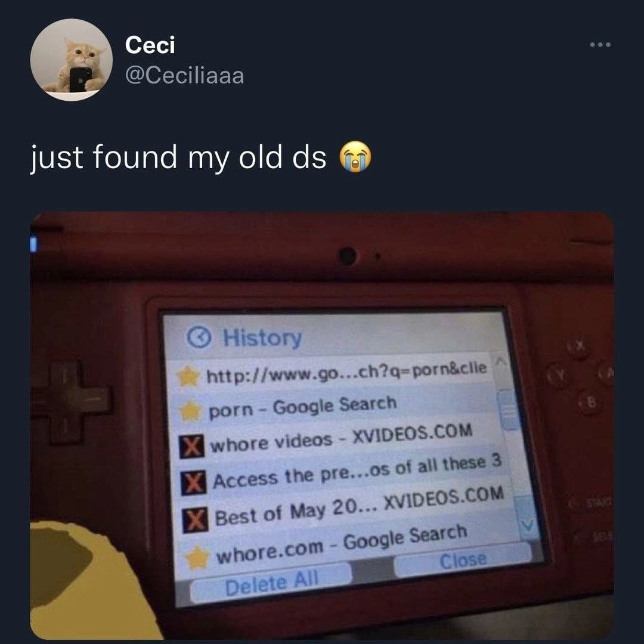
Task: Tap the Close button on history
Action: pos(463,560)
